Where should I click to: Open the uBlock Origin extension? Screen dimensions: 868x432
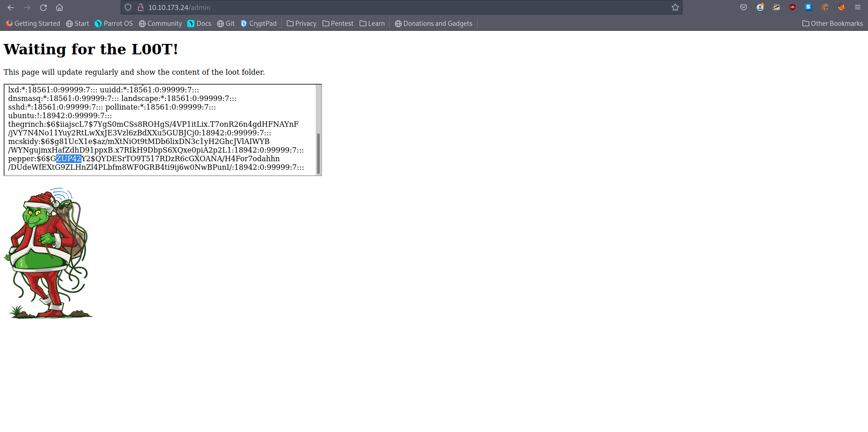coord(792,8)
